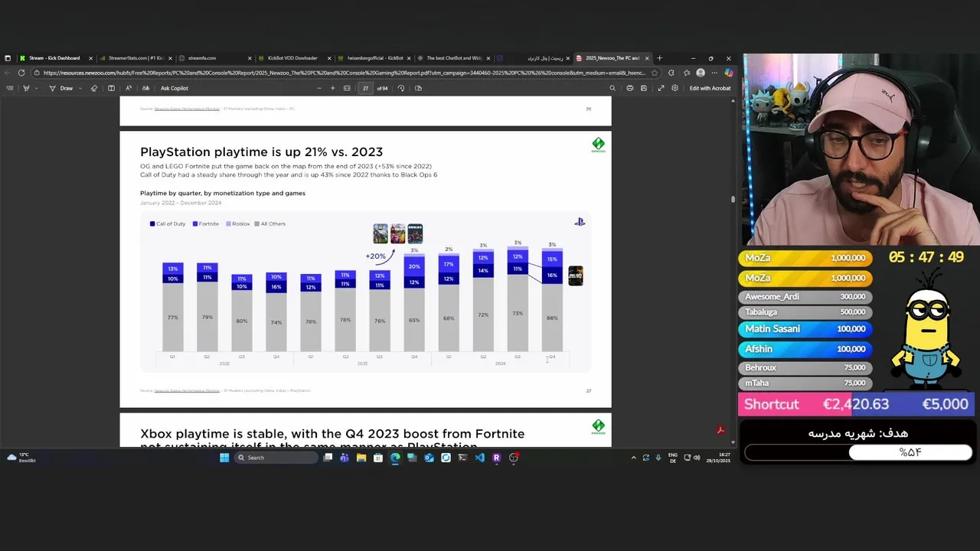Switch to The best ChatBot and Widget tab
This screenshot has height=551, width=980.
tap(454, 58)
